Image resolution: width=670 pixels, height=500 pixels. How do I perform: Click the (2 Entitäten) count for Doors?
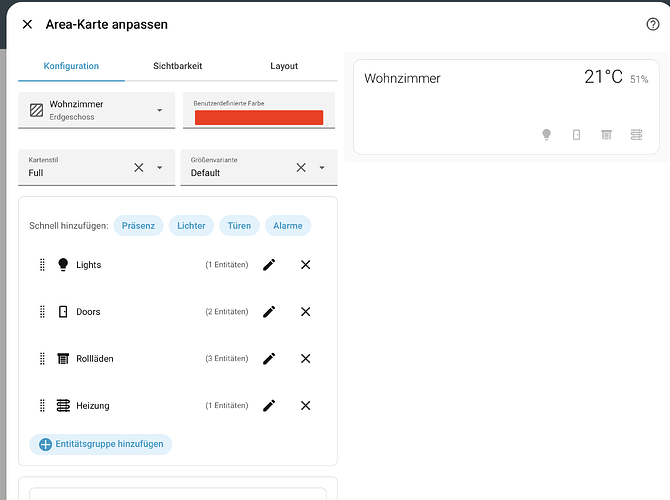(x=226, y=312)
